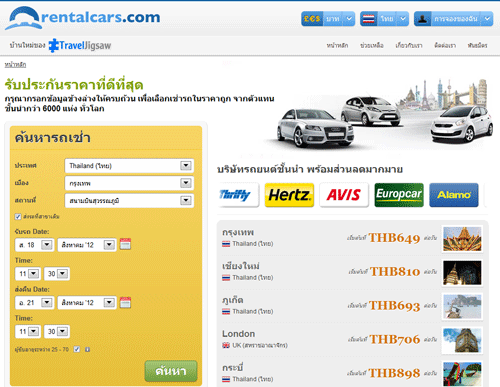Image resolution: width=500 pixels, height=387 pixels.
Task: Click the Bangkok temple thumbnail
Action: [x=462, y=239]
